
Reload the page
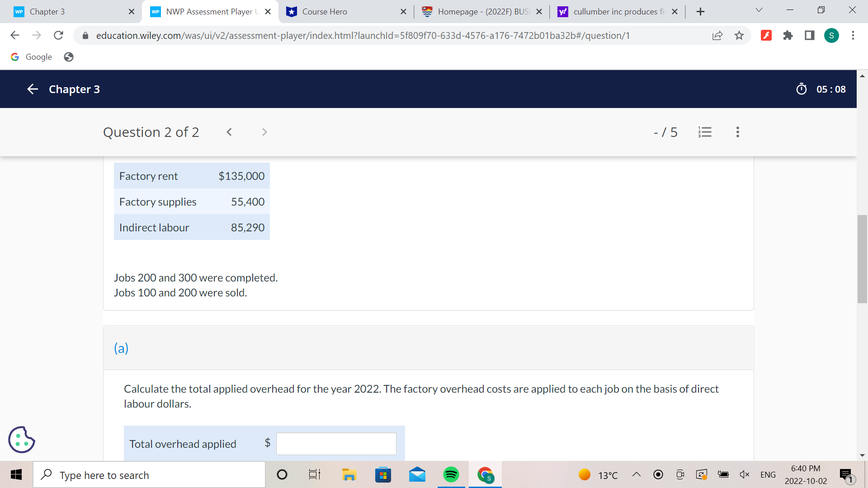pyautogui.click(x=58, y=35)
